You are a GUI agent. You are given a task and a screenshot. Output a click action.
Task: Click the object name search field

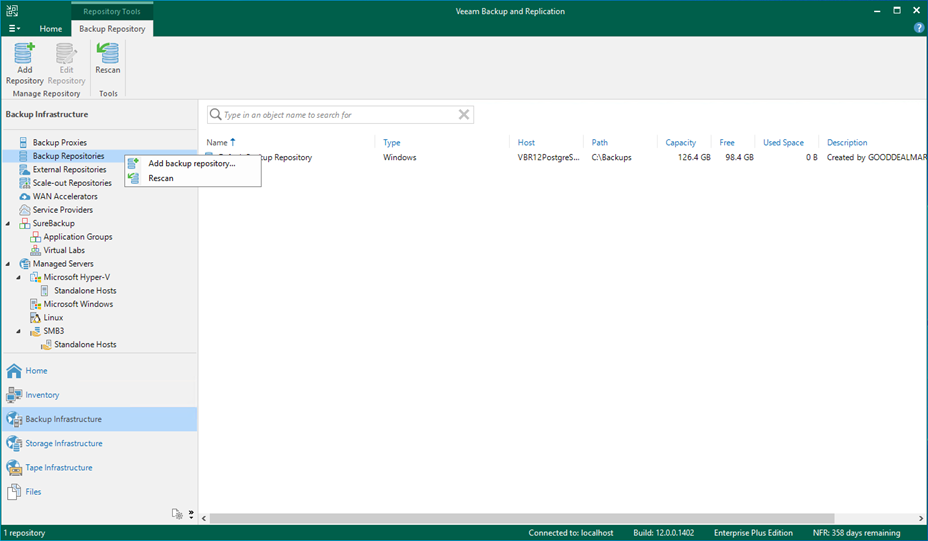pos(340,115)
